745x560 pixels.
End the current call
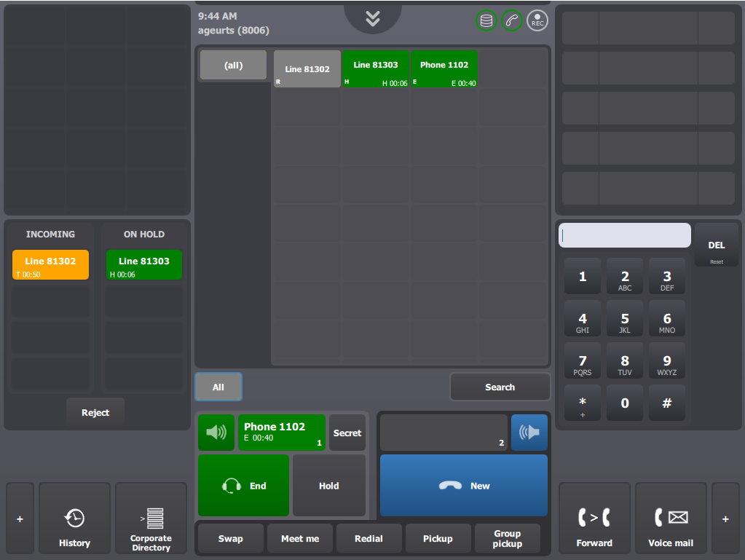click(243, 486)
